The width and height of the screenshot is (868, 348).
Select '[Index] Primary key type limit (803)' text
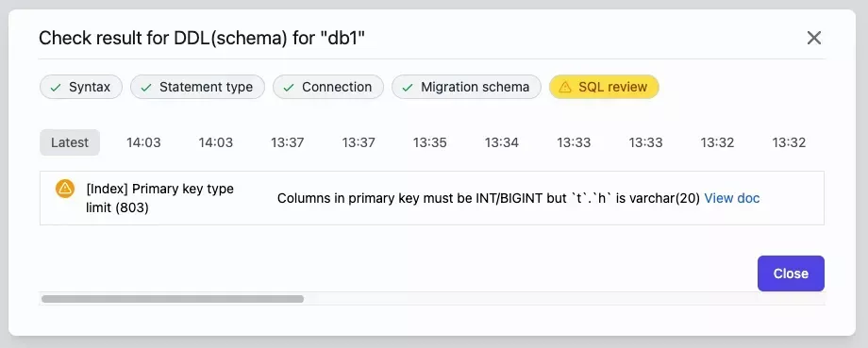(160, 198)
